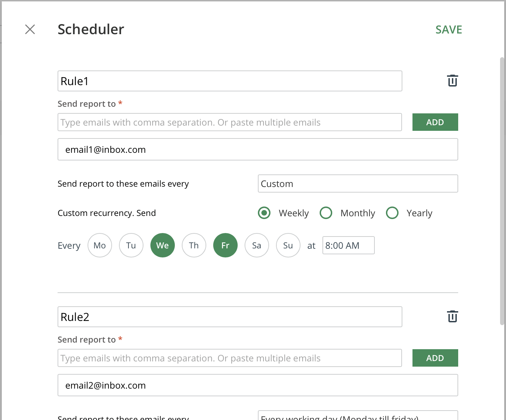506x420 pixels.
Task: Open the Every working day dropdown
Action: (x=358, y=415)
